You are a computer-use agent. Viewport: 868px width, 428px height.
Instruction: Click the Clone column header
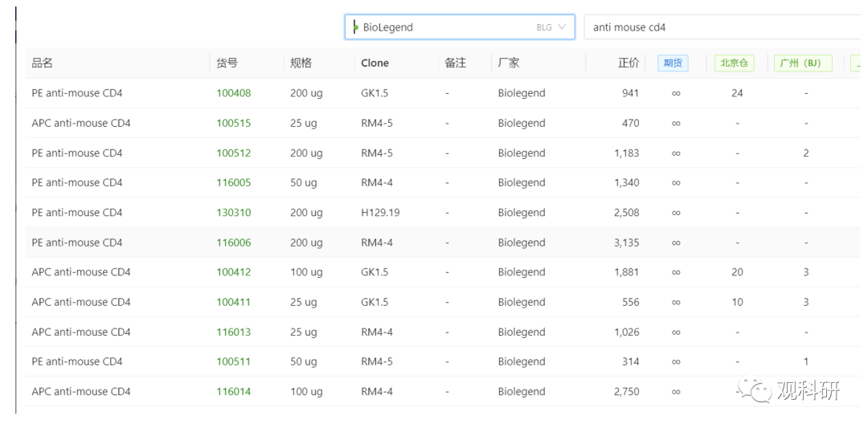[375, 63]
